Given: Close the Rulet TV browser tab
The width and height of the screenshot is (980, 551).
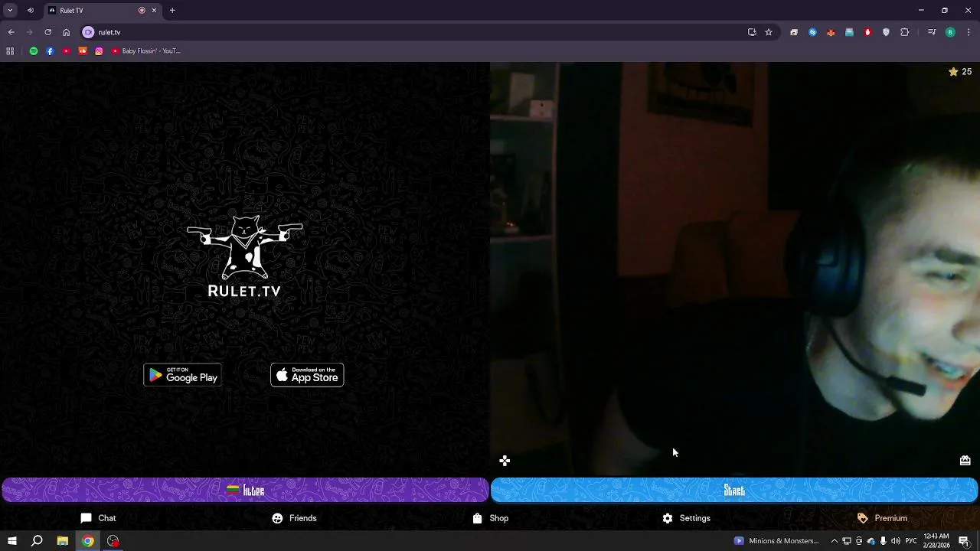Looking at the screenshot, I should (154, 11).
